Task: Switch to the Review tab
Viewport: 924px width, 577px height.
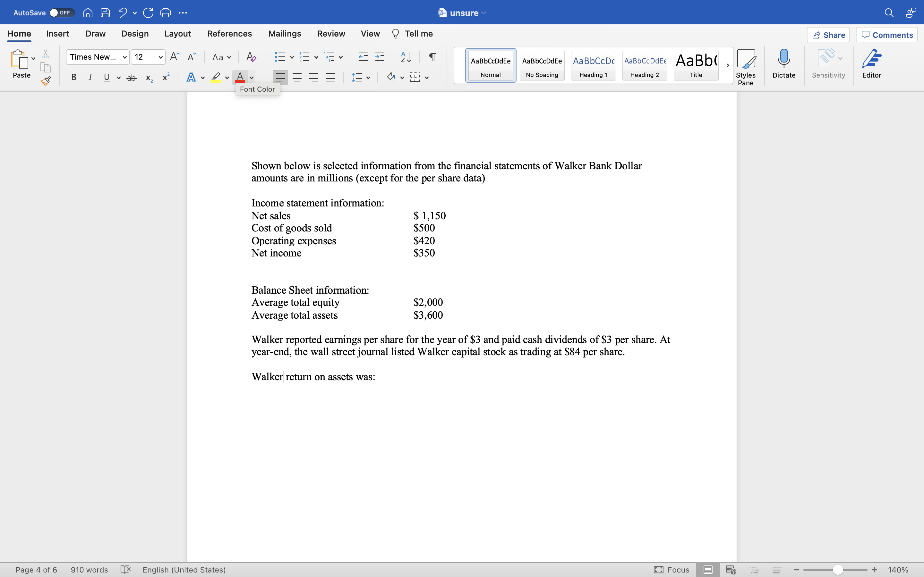Action: (x=331, y=34)
